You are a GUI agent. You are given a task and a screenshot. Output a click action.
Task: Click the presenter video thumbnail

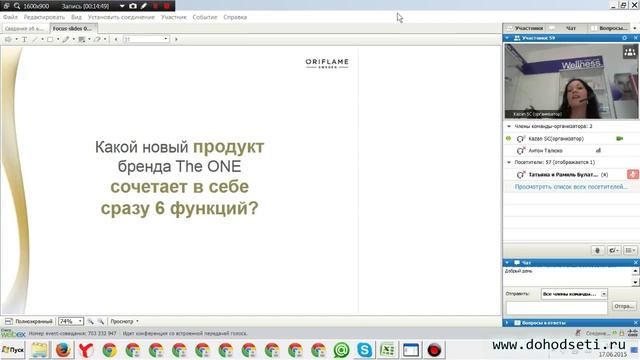tap(571, 81)
